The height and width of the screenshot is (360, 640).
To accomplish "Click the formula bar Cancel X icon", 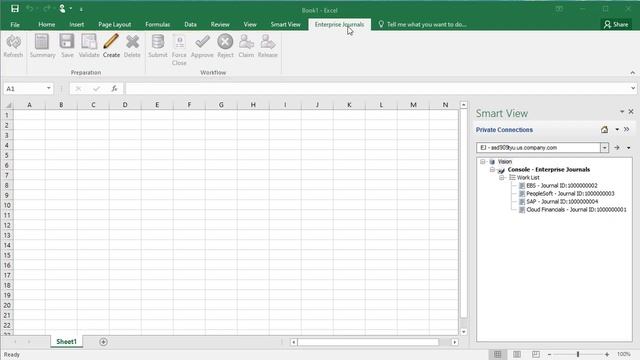I will coord(78,89).
